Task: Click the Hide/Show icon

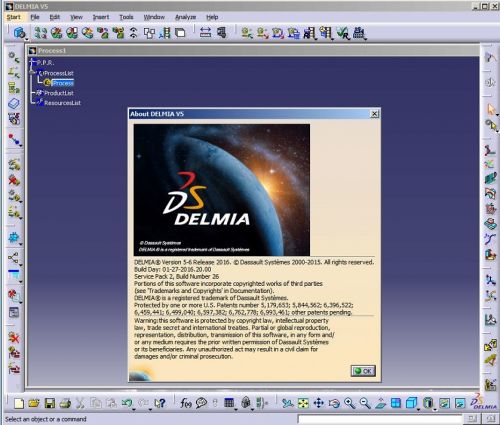Action: coord(444,403)
